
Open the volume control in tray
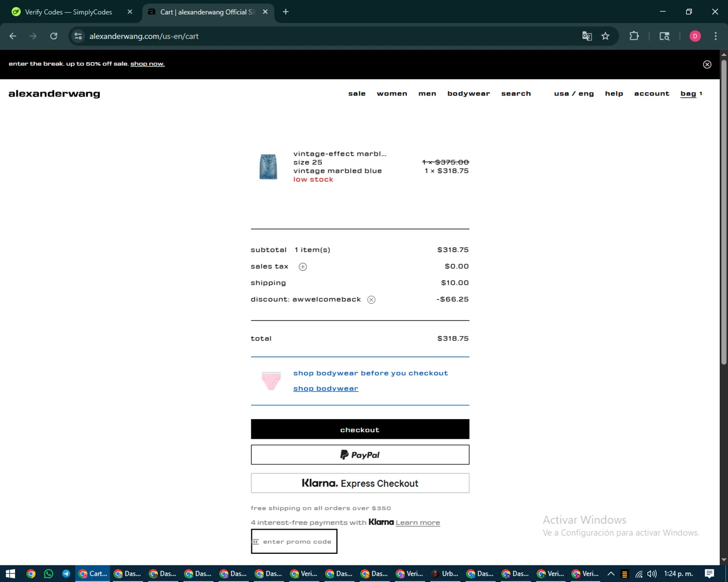652,574
